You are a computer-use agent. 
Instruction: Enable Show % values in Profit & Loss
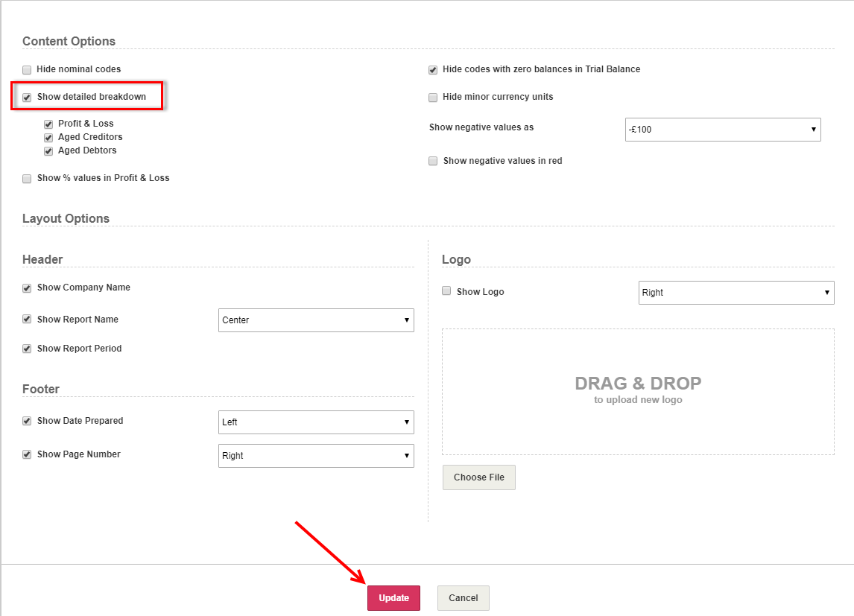coord(27,179)
